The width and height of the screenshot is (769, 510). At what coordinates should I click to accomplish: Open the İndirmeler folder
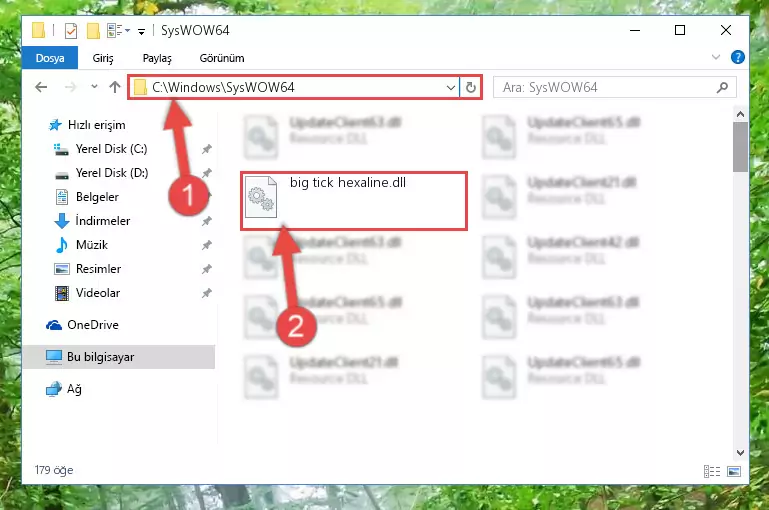[92, 221]
